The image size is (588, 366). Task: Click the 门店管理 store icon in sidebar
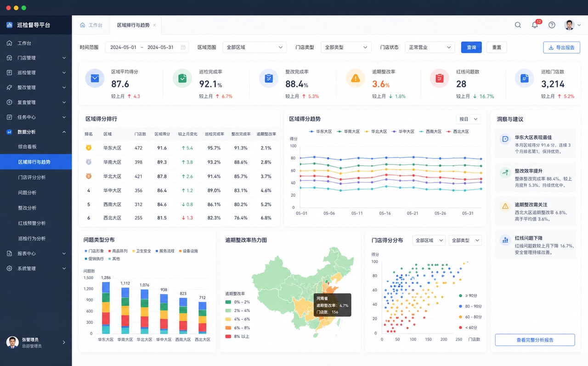[9, 58]
